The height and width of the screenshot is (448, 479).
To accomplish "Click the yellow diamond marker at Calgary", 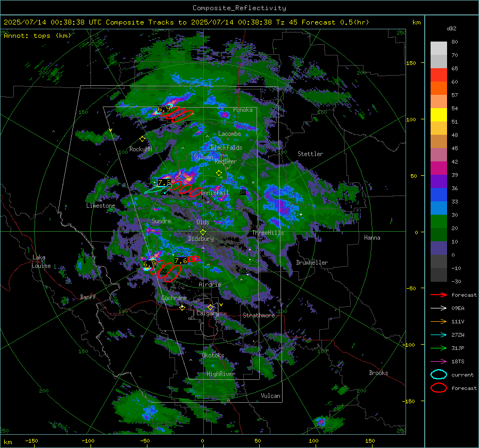I will 210,307.
